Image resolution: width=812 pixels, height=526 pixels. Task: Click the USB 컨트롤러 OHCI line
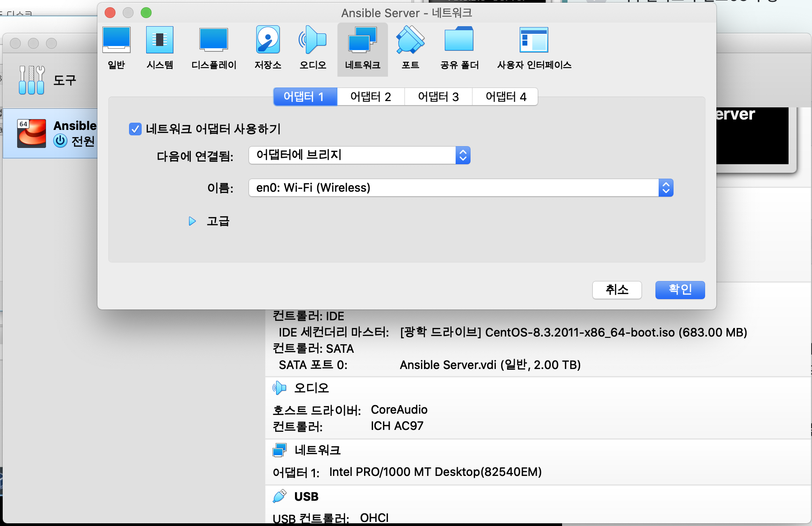(331, 518)
